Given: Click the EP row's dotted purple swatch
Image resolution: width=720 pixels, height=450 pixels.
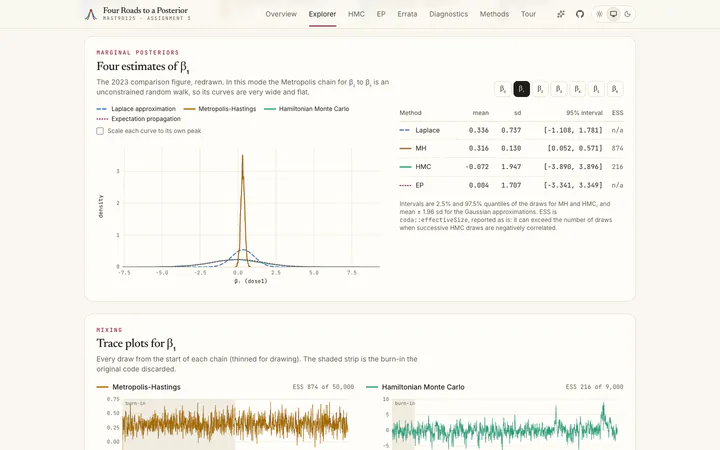Looking at the screenshot, I should (x=405, y=185).
